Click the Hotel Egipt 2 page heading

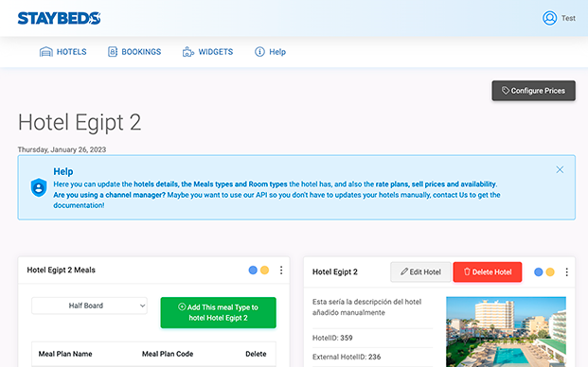tap(80, 122)
